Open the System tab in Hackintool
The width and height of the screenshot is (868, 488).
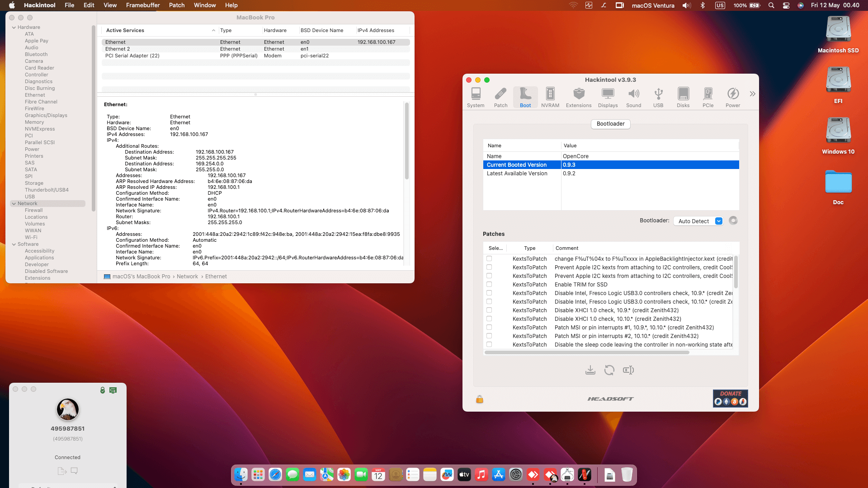pyautogui.click(x=475, y=96)
